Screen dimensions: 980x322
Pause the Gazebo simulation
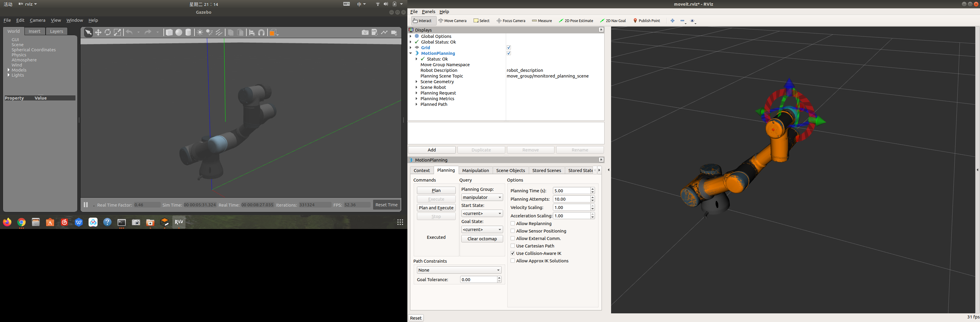86,205
